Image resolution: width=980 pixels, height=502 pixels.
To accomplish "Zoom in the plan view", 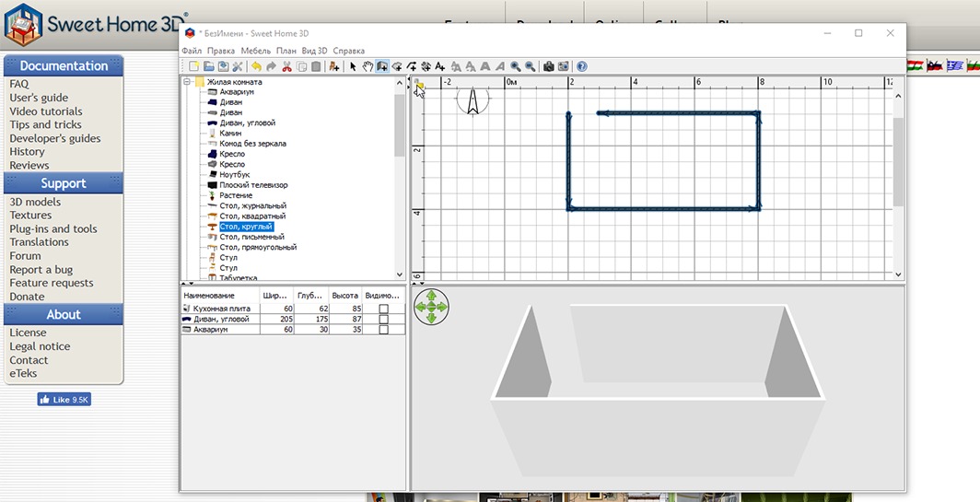I will click(x=516, y=66).
